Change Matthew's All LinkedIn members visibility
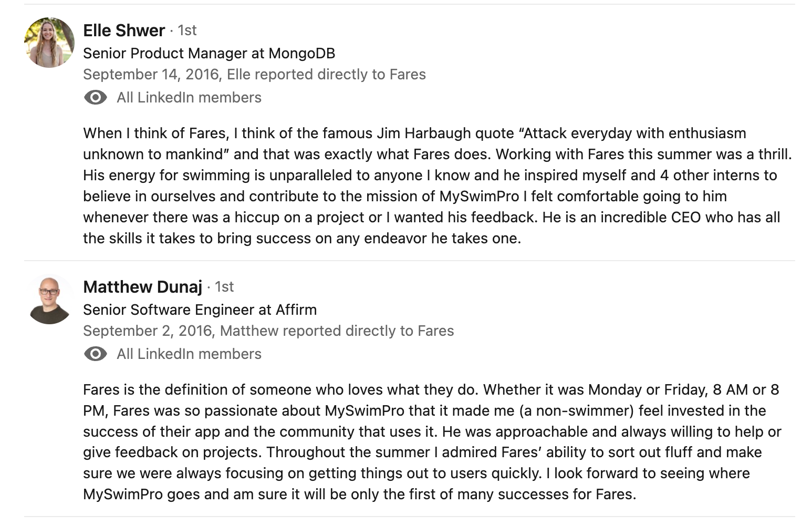 tap(189, 354)
